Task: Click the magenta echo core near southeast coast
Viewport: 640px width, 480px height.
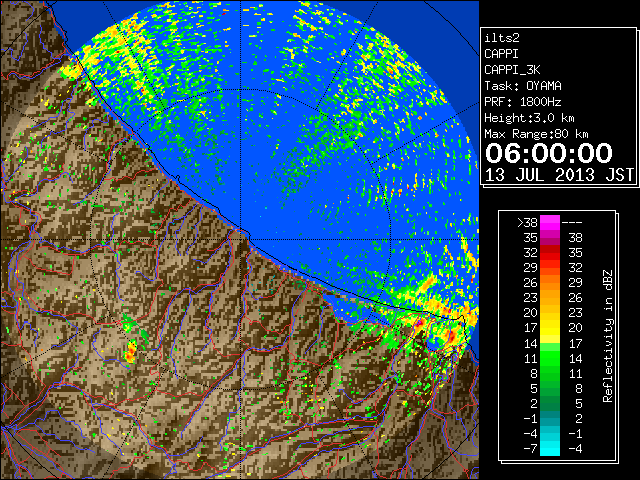Action: [419, 323]
